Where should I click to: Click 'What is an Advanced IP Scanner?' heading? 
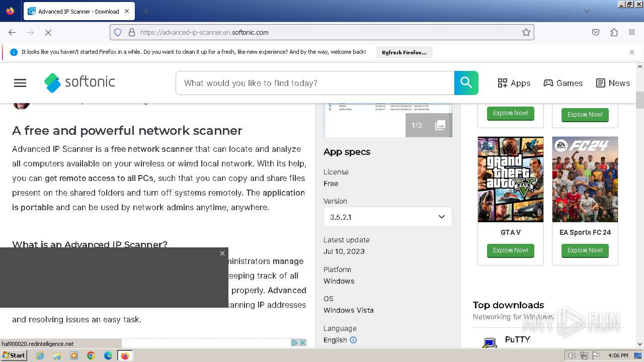90,244
